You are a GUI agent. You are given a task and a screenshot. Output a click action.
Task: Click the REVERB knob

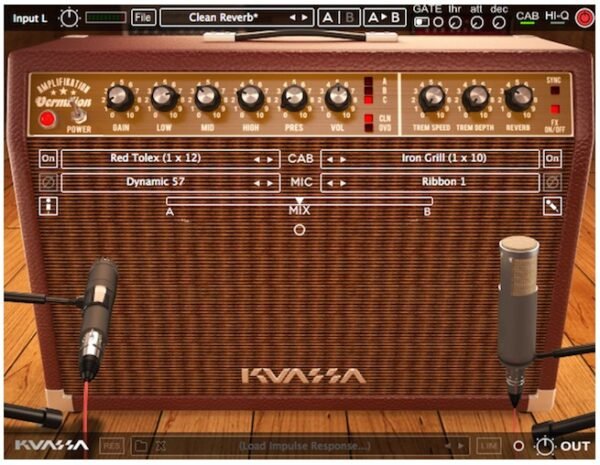tap(518, 98)
